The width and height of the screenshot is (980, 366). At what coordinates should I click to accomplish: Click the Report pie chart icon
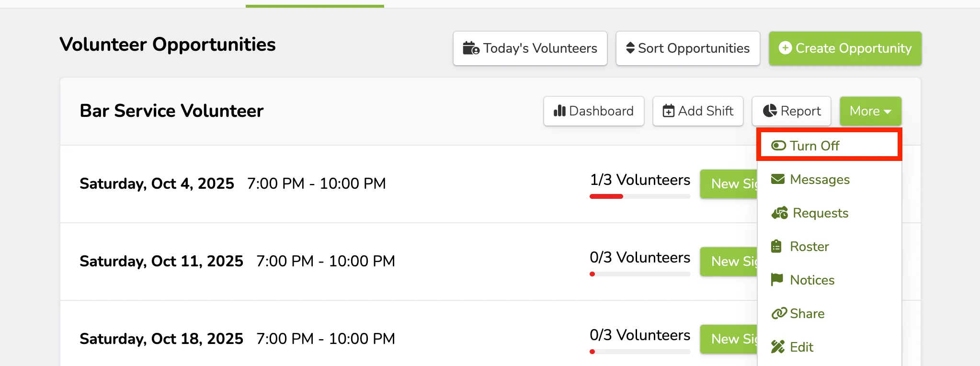(x=770, y=111)
